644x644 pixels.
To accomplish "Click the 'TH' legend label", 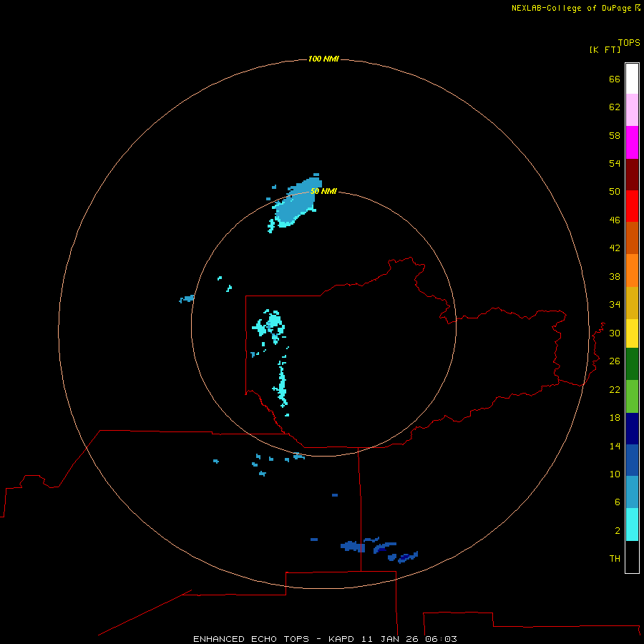I will (x=615, y=559).
